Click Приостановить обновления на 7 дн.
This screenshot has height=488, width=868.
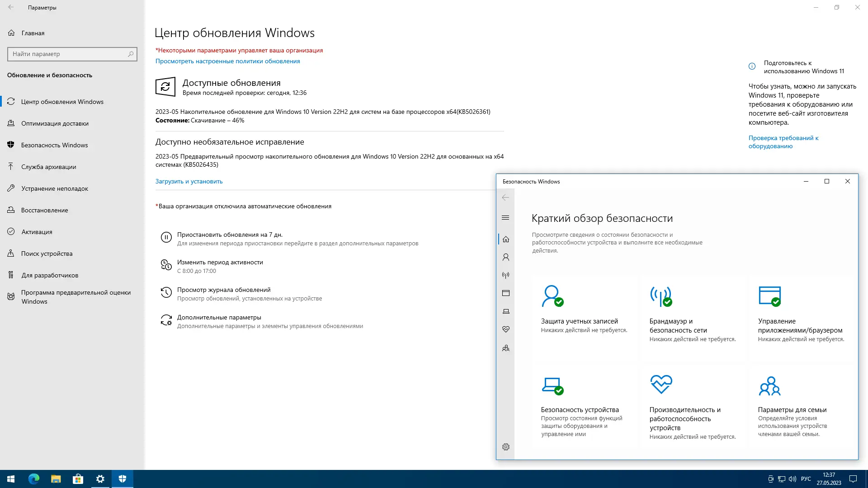tap(230, 235)
